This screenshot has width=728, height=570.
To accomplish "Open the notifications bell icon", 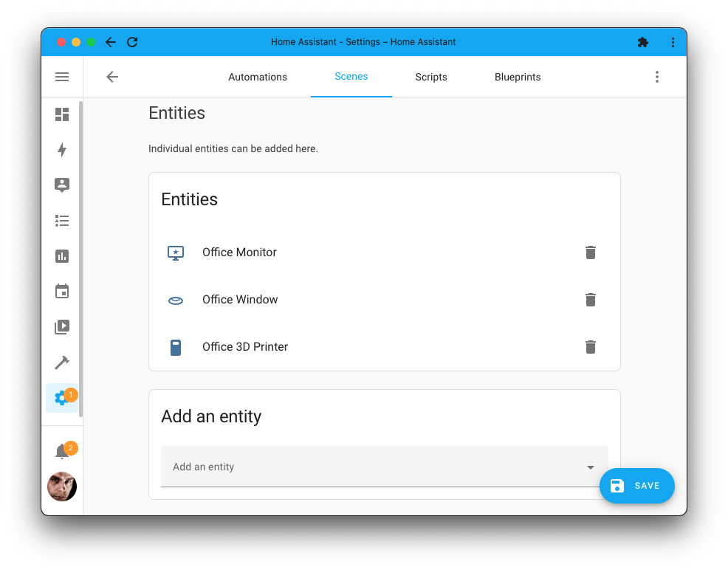I will 62,452.
